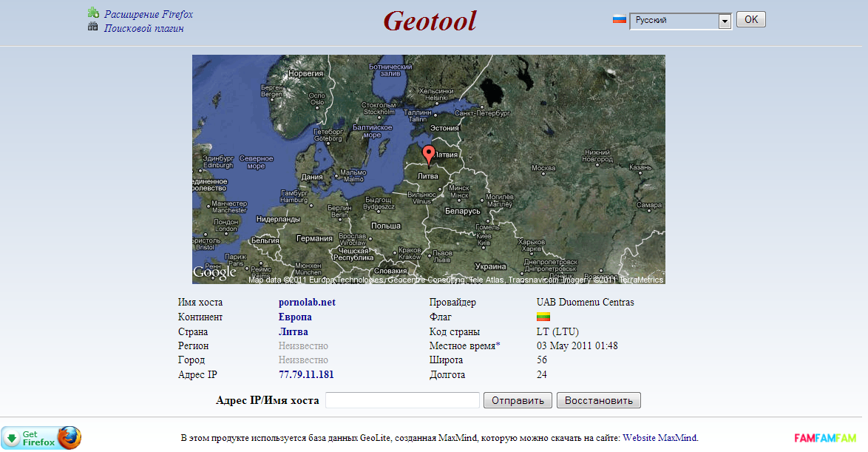Click the Москва label on the map
This screenshot has height=452, width=868.
(x=543, y=168)
